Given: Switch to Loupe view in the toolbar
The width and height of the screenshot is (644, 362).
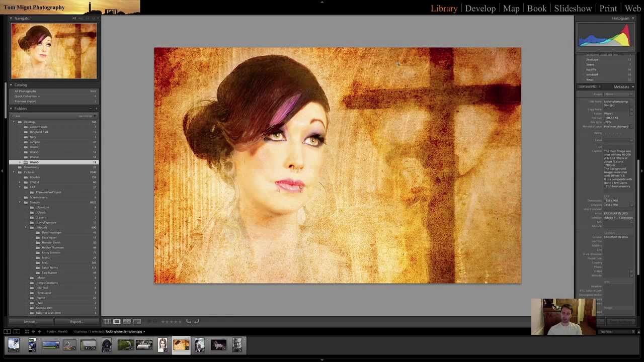Looking at the screenshot, I should (x=117, y=322).
